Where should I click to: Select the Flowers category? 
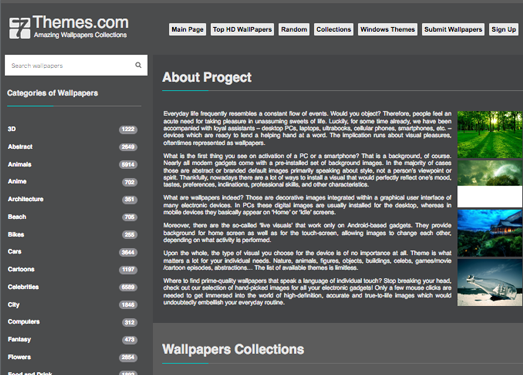(x=19, y=357)
